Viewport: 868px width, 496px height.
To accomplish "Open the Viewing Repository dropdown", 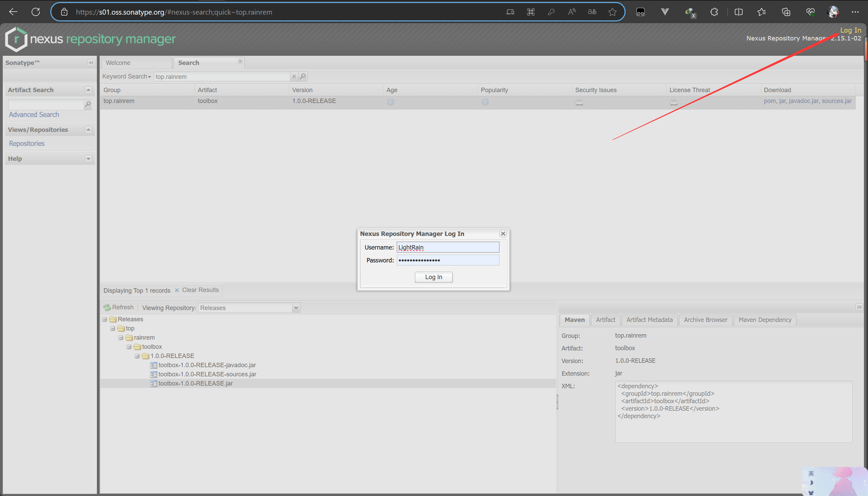I will coord(296,308).
